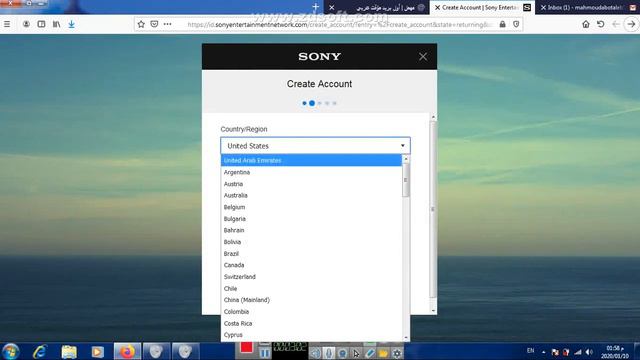640x360 pixels.
Task: Show site security padlock info
Action: (x=502, y=24)
